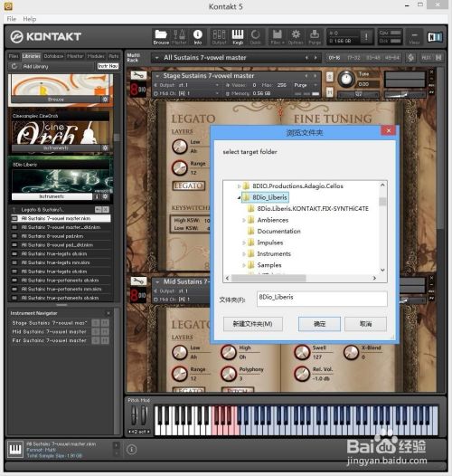This screenshot has width=452, height=476.
Task: Open the Quick-load browser icon
Action: click(x=255, y=37)
